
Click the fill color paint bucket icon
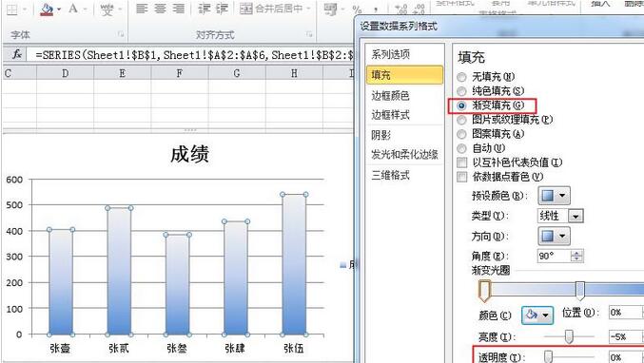(47, 9)
